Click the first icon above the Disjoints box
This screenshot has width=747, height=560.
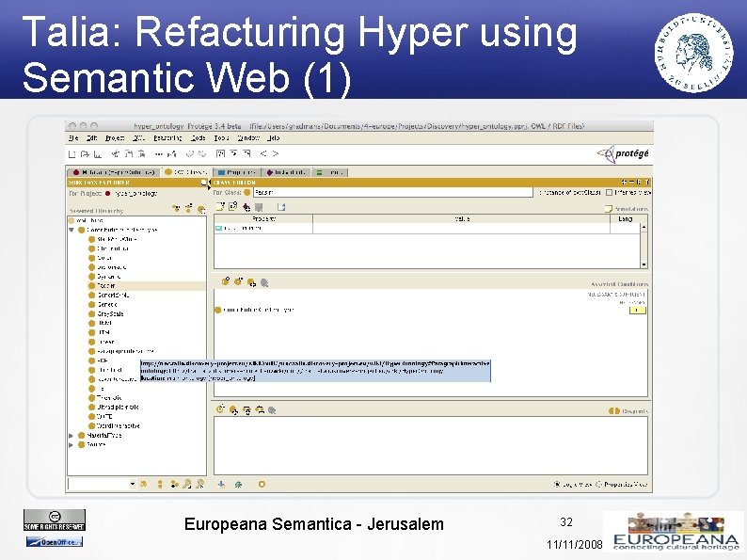pyautogui.click(x=220, y=408)
